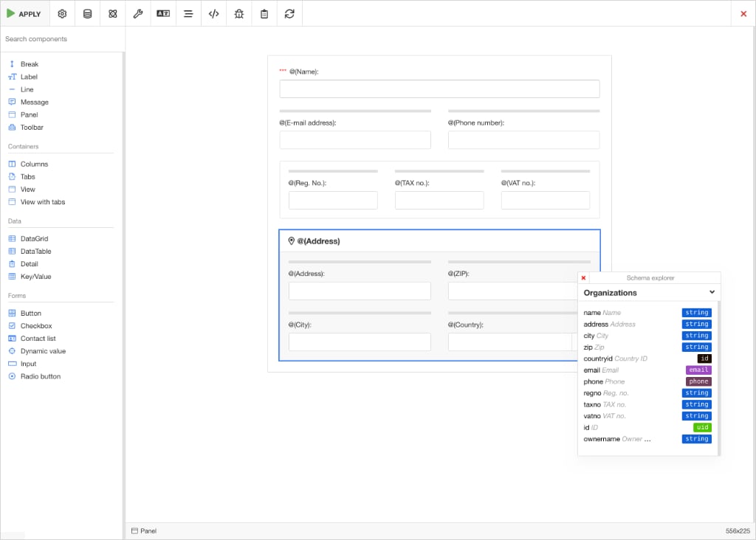This screenshot has height=540, width=756.
Task: Open the Country field dropdown arrow
Action: [x=575, y=342]
